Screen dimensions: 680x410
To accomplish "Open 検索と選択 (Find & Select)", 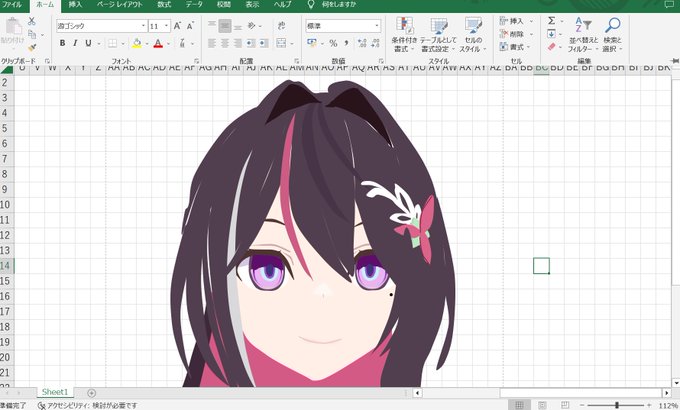I will (x=612, y=35).
